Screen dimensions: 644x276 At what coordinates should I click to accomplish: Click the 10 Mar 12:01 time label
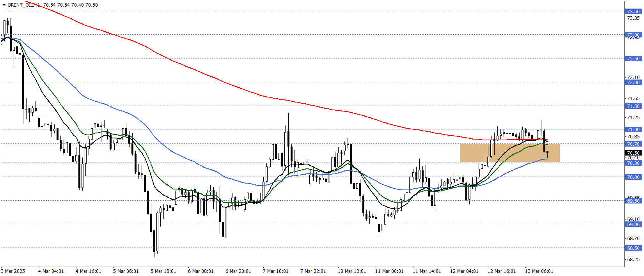[352, 271]
